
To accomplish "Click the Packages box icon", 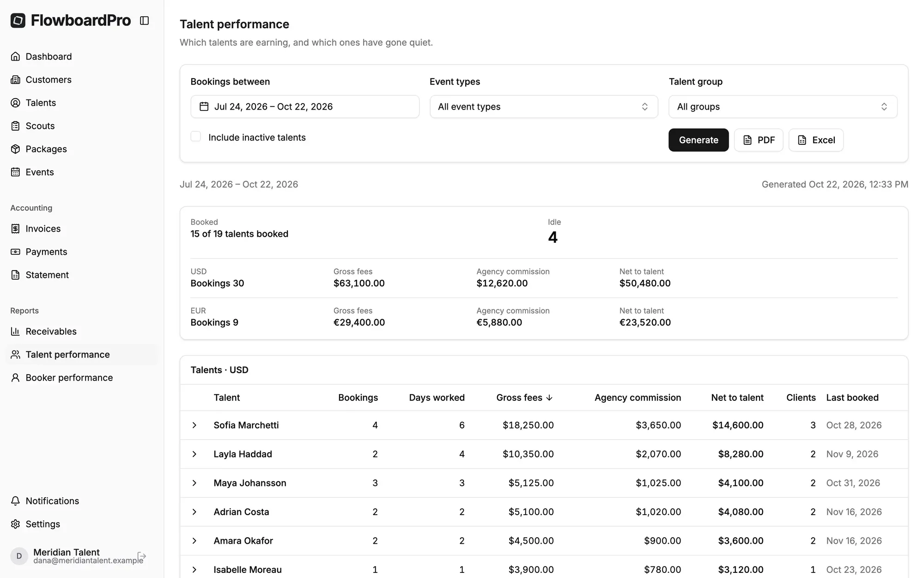I will point(16,149).
